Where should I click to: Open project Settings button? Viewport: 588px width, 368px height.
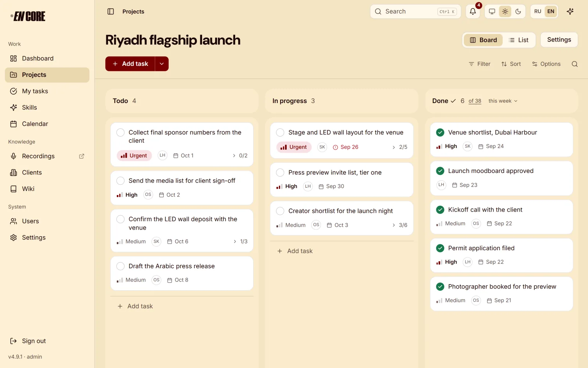[559, 40]
